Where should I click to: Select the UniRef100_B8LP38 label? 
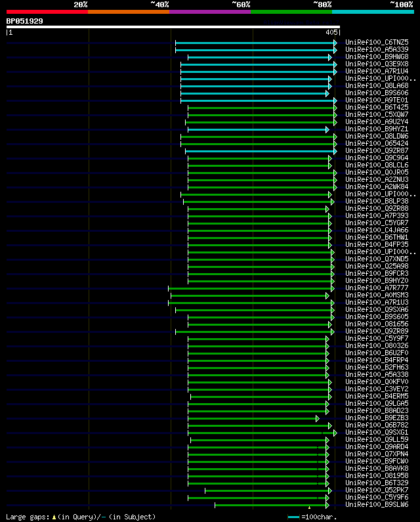(377, 201)
